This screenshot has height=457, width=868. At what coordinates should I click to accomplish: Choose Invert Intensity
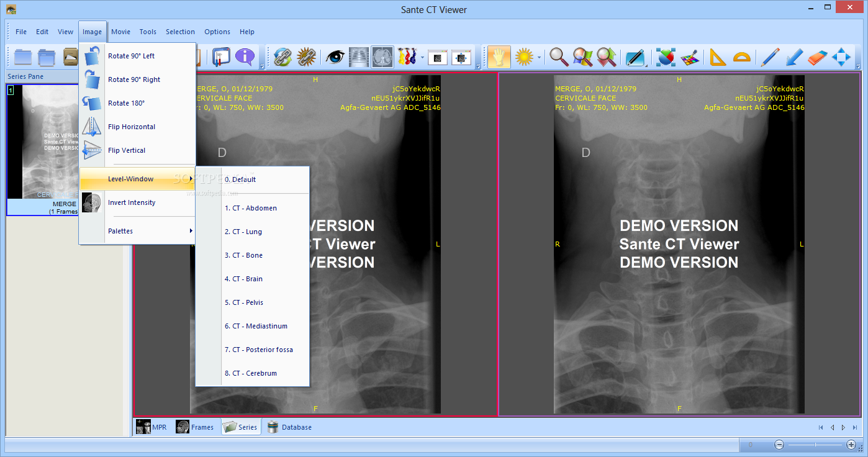[137, 202]
